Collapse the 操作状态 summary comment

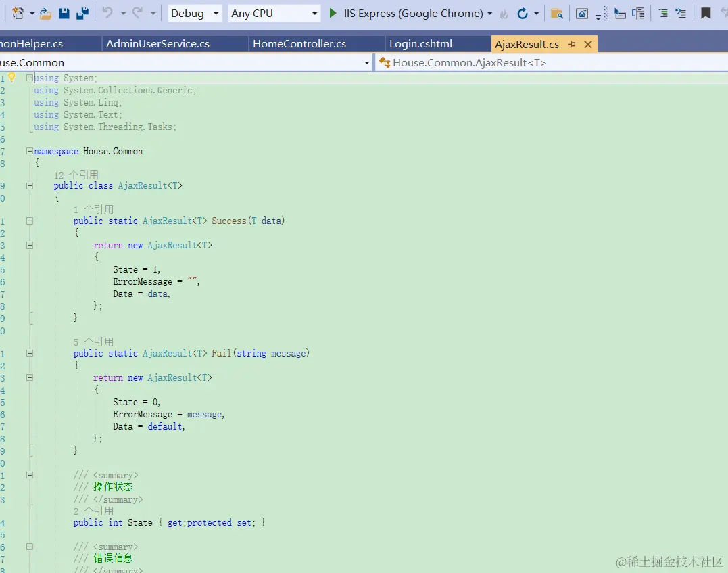point(29,475)
